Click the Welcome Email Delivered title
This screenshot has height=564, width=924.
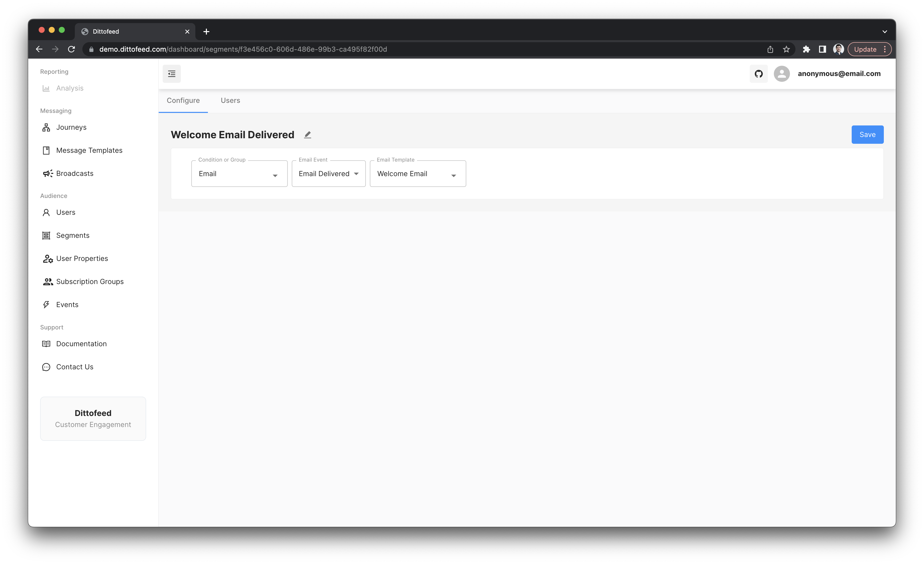[x=233, y=134]
